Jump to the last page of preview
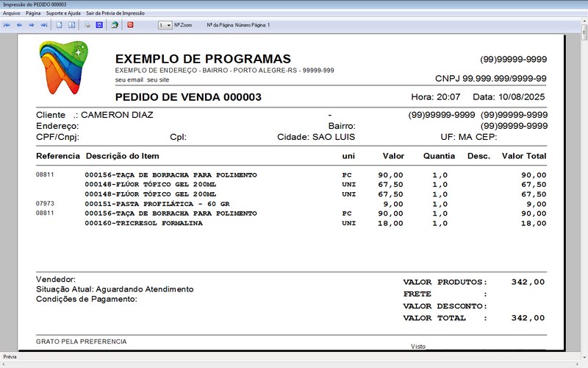Image resolution: width=588 pixels, height=368 pixels. coord(44,25)
